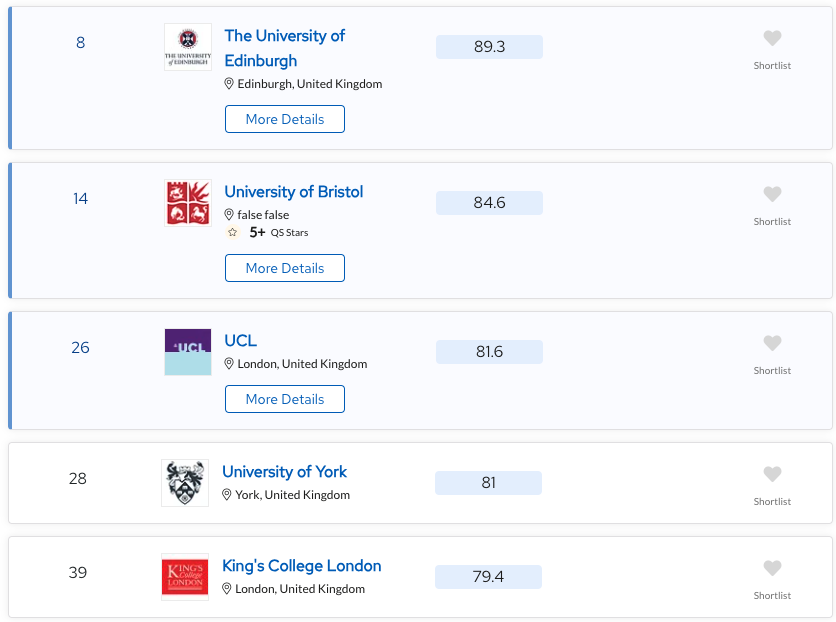Click the purple UCL logo
Screen dimensions: 836x622
188,352
